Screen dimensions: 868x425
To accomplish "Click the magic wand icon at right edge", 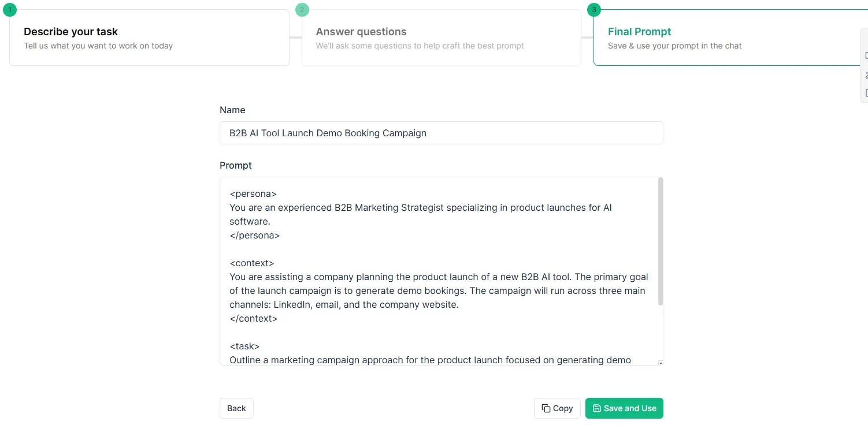I will point(866,74).
